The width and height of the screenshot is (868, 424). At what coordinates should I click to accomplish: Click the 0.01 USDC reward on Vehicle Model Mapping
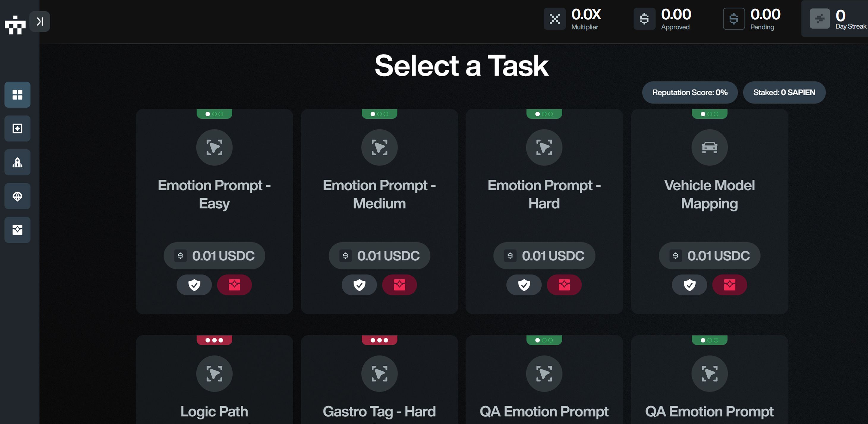click(x=709, y=256)
